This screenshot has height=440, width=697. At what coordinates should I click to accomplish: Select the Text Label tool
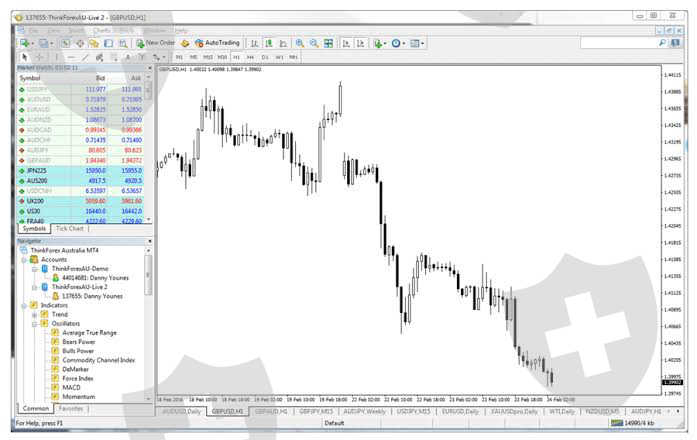(x=141, y=57)
